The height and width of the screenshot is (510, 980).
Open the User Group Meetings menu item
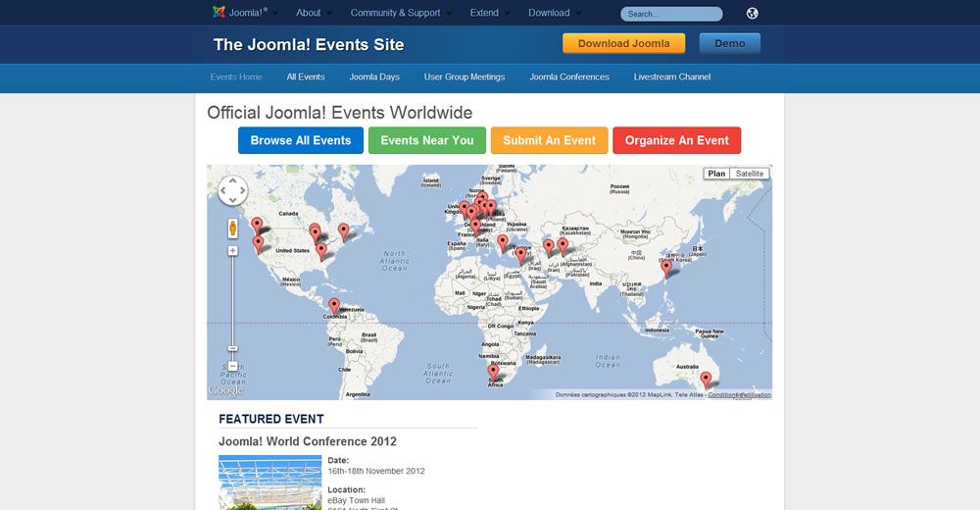pyautogui.click(x=465, y=76)
